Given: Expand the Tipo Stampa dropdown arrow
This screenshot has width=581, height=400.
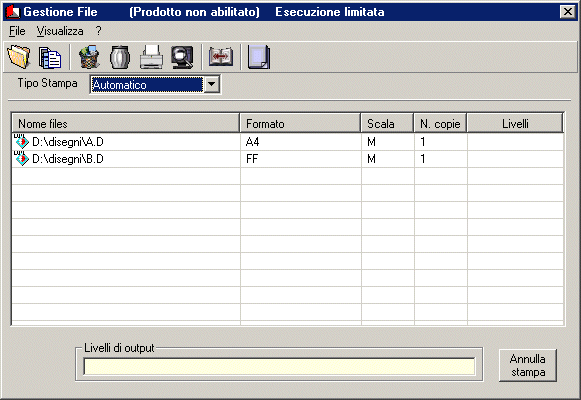Looking at the screenshot, I should coord(212,84).
